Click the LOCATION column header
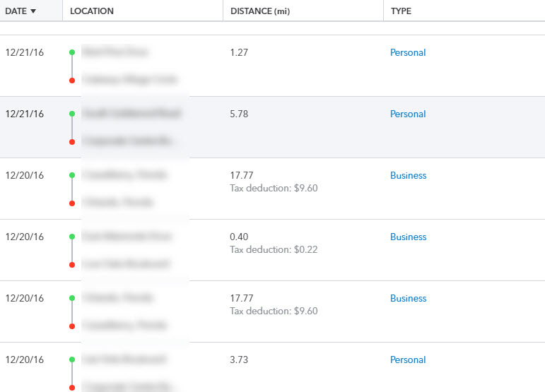 click(92, 11)
